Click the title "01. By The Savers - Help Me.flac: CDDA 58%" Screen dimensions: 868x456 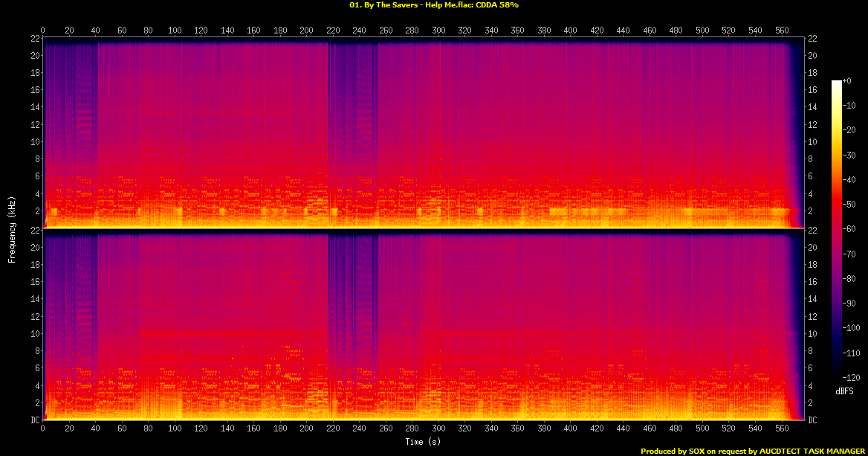(433, 5)
